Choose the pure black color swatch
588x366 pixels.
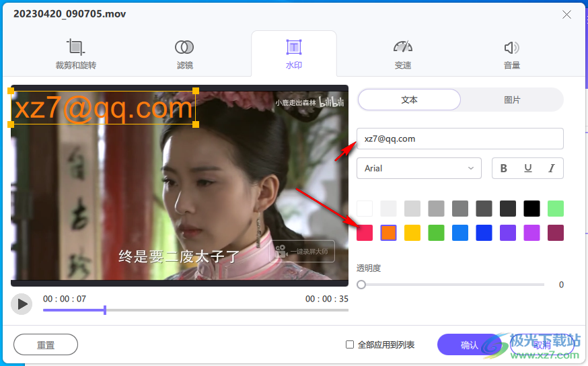531,209
